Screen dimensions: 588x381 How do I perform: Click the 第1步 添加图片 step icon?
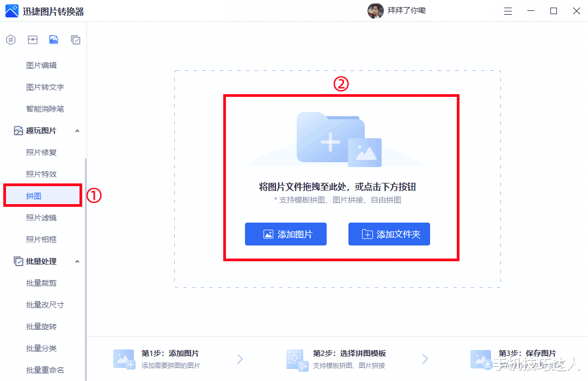tap(124, 359)
